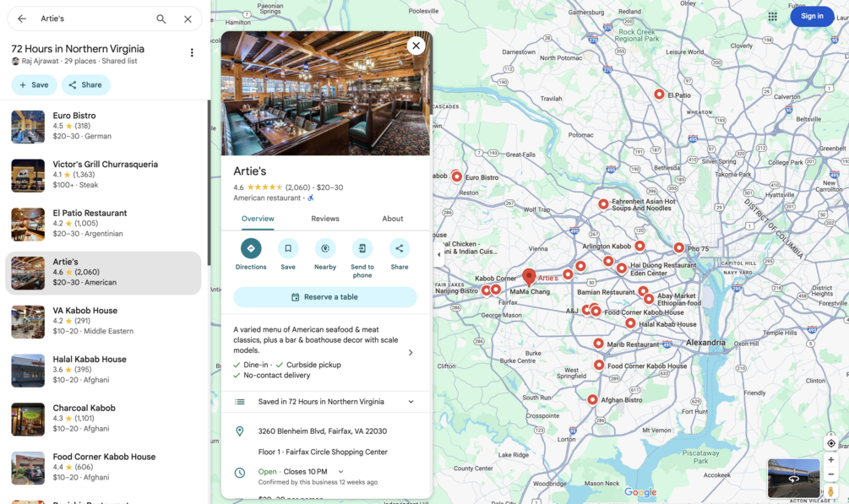Click the Sign in button
Screen dimensions: 849x504
812,16
